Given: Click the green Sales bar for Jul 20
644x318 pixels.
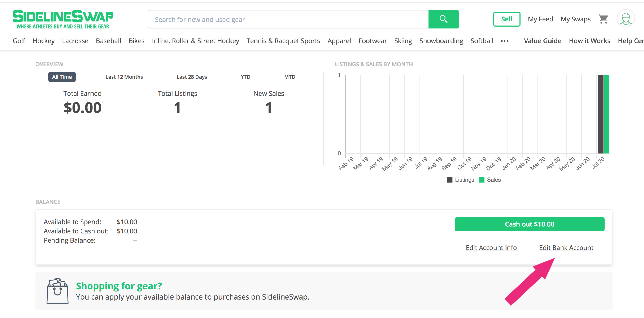Looking at the screenshot, I should (x=606, y=114).
